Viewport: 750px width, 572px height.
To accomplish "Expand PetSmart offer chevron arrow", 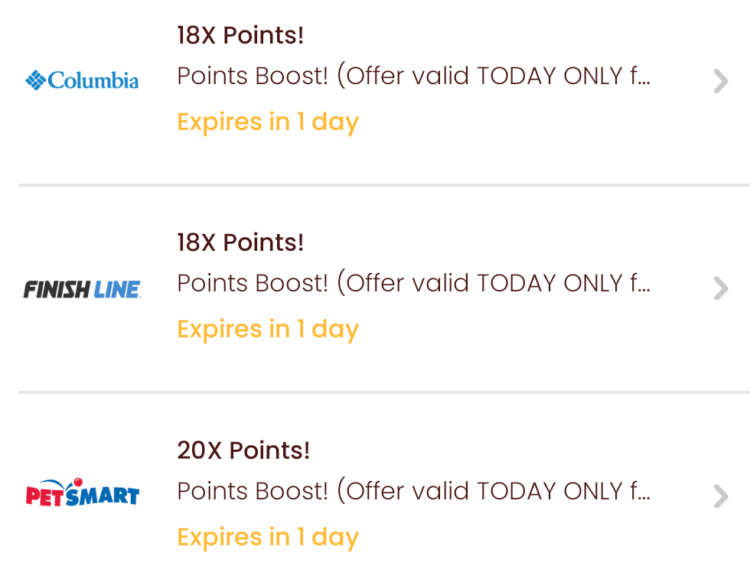I will [721, 495].
